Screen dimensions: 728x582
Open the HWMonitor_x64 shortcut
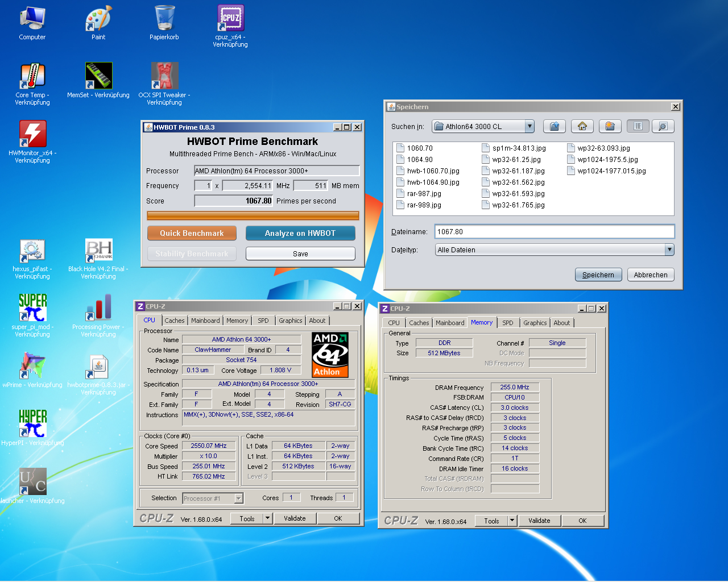[x=32, y=142]
